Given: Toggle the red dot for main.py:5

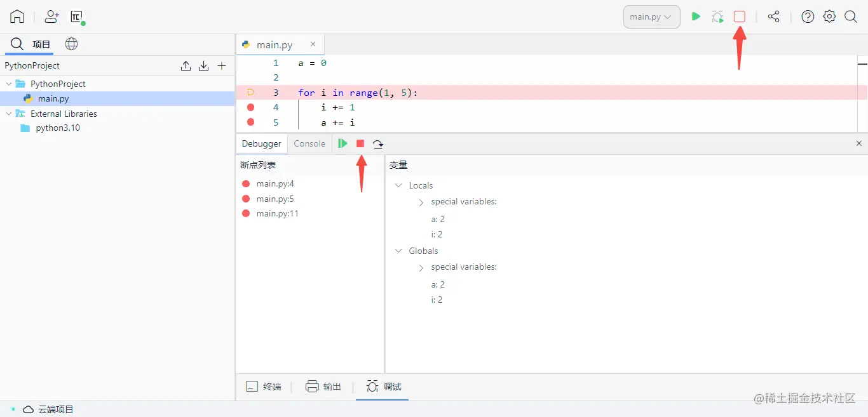Looking at the screenshot, I should click(x=246, y=199).
